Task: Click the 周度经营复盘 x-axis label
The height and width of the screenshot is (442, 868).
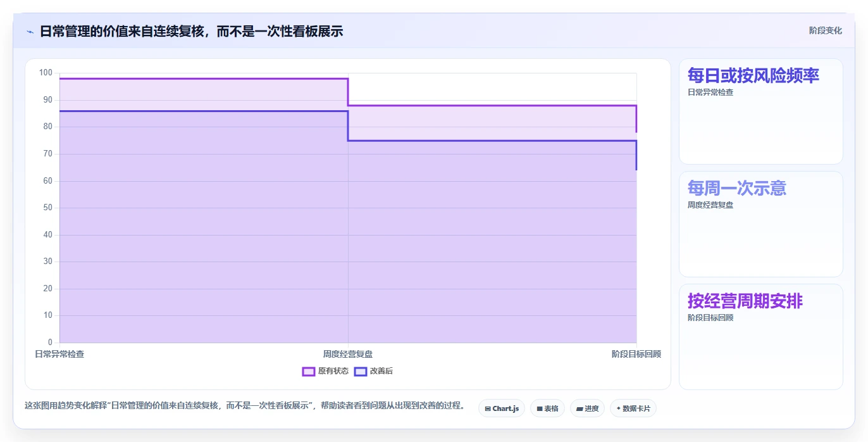Action: tap(348, 354)
